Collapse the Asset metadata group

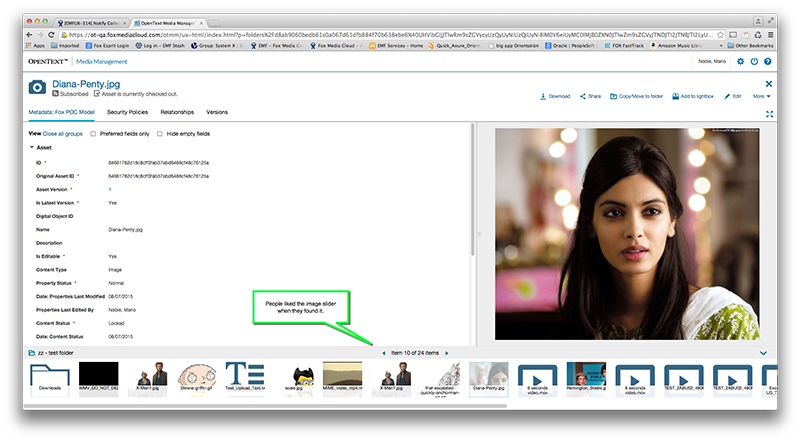(x=32, y=147)
